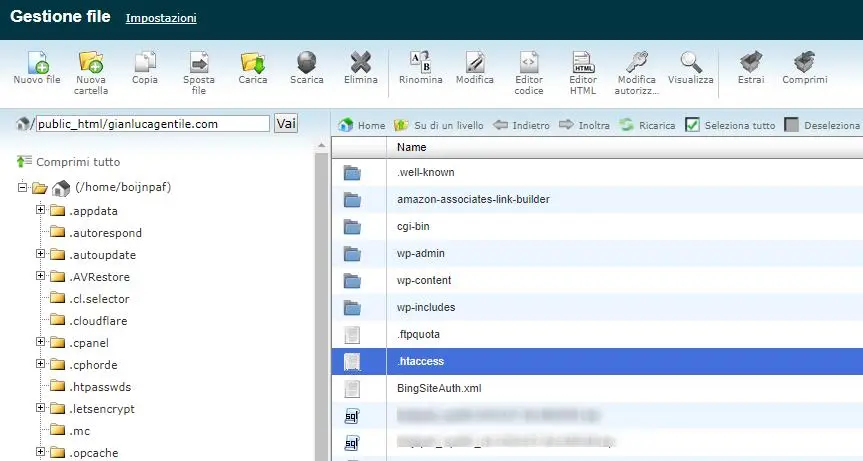Expand the .appdata folder

click(40, 210)
